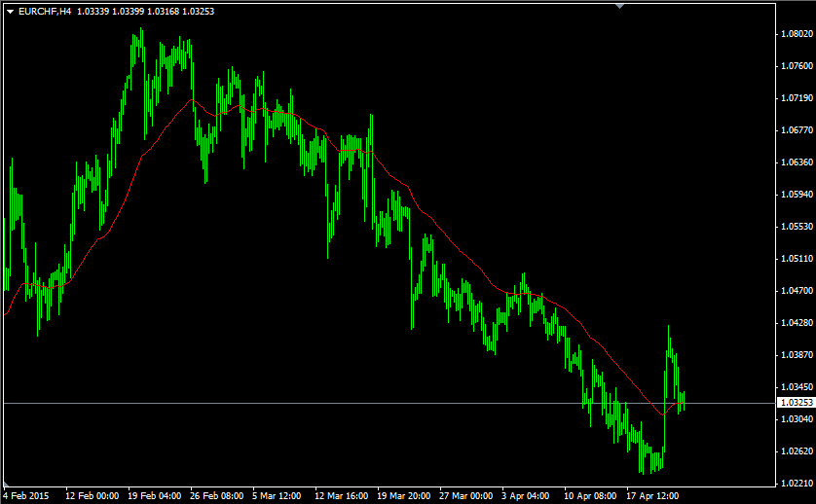Click the 1.04280 price axis label

tap(797, 323)
